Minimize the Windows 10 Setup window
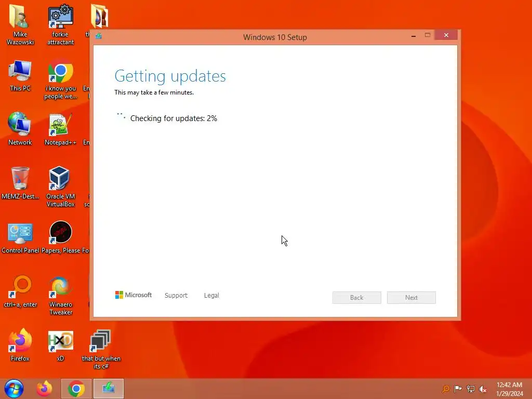532x399 pixels. (x=414, y=35)
